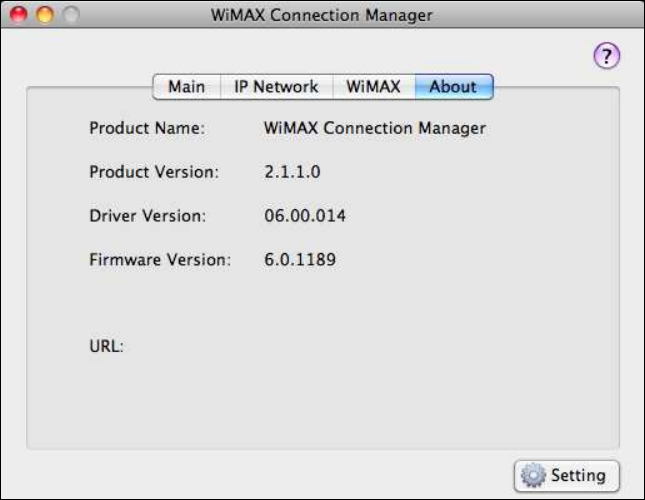The height and width of the screenshot is (500, 645).
Task: Click the window title WiMAX Connection Manager
Action: (x=321, y=15)
